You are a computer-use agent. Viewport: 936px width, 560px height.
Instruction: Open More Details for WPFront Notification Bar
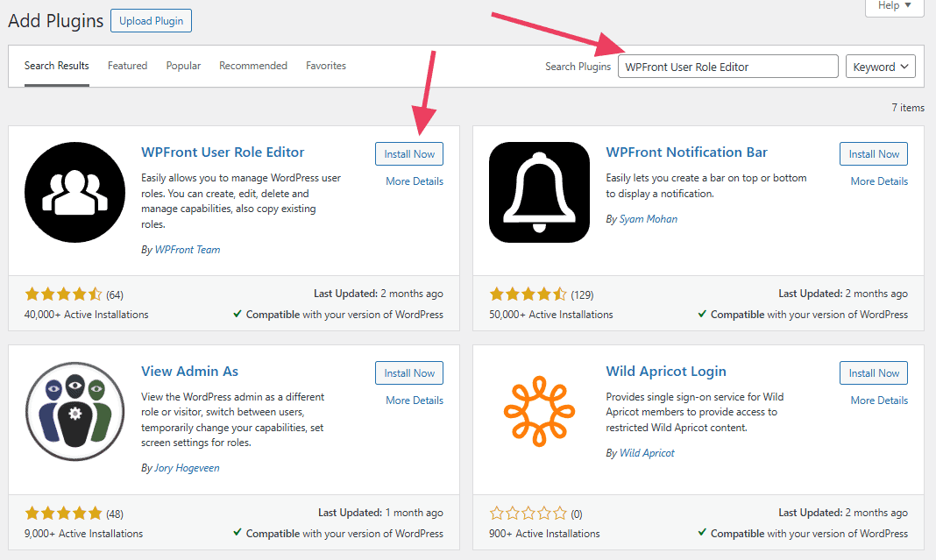[x=878, y=181]
